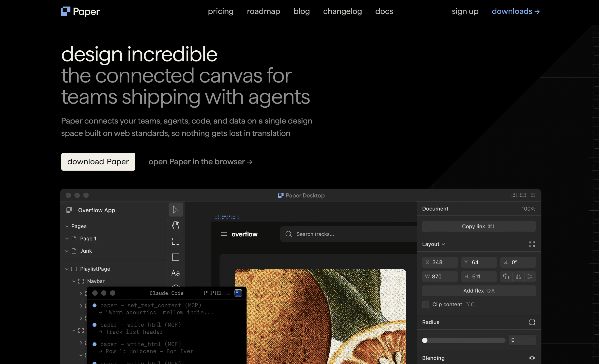Select the Aa Text tool
This screenshot has width=599, height=364.
175,273
